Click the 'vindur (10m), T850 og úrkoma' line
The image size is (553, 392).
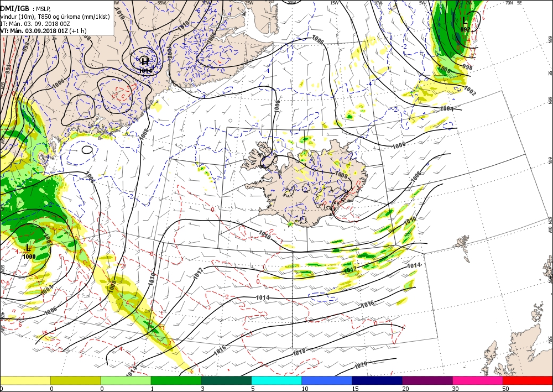tap(55, 16)
